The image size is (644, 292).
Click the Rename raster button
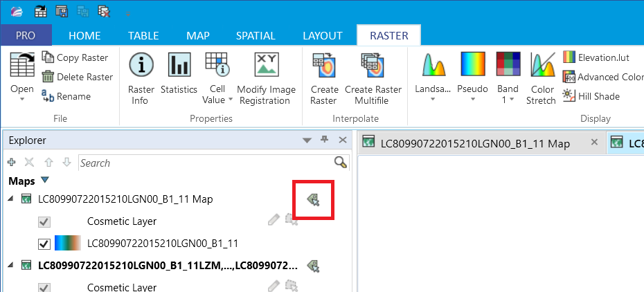(x=66, y=96)
